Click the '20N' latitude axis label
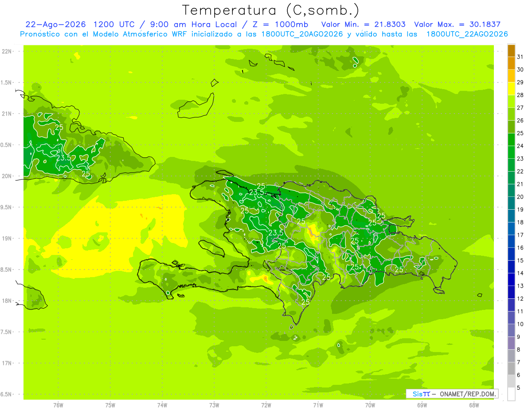Viewport: 532px width, 411px height. (8, 176)
